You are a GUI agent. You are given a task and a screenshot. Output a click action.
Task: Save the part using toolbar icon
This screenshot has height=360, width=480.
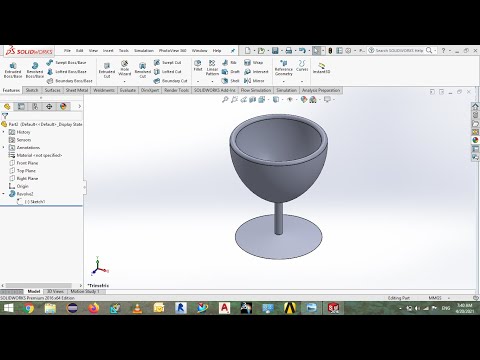click(275, 51)
